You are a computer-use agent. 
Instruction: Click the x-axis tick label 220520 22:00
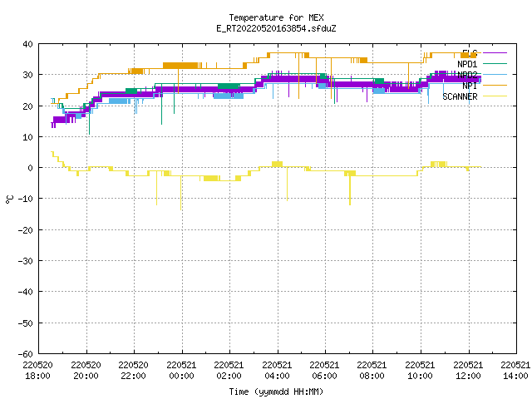[x=133, y=371]
